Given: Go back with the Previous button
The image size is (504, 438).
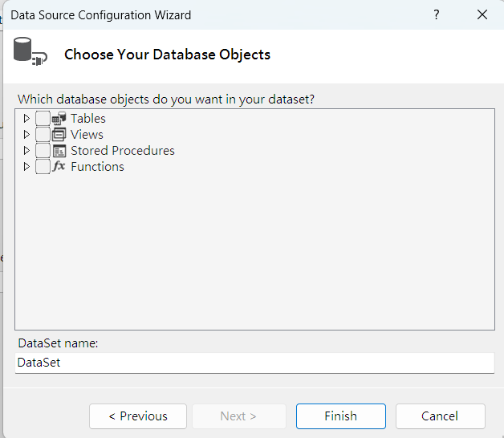Looking at the screenshot, I should click(137, 416).
